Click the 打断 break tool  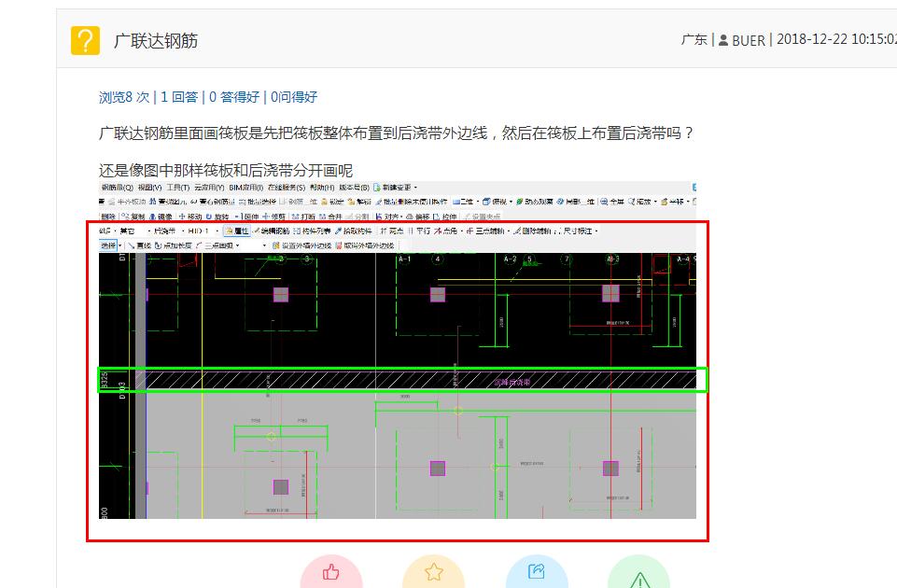click(x=303, y=217)
